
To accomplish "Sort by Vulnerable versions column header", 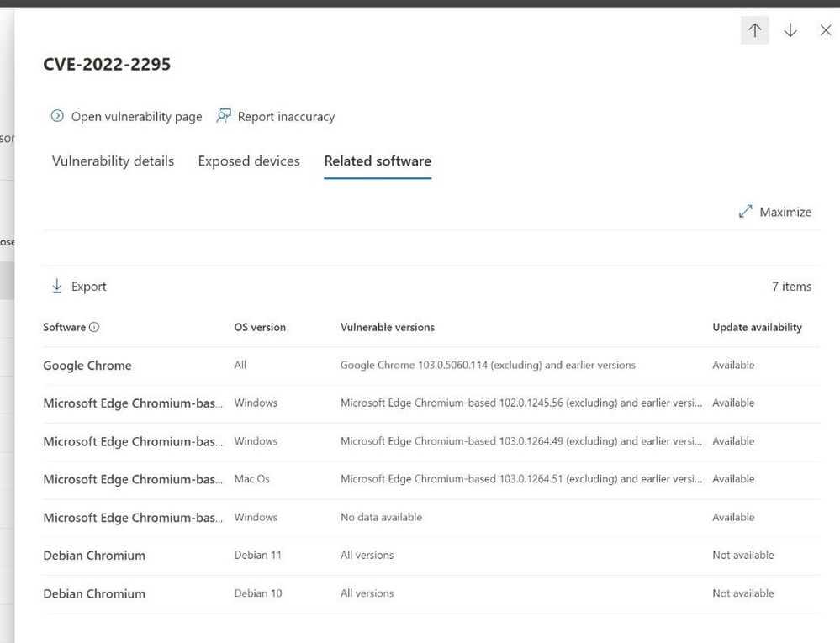I will [388, 327].
